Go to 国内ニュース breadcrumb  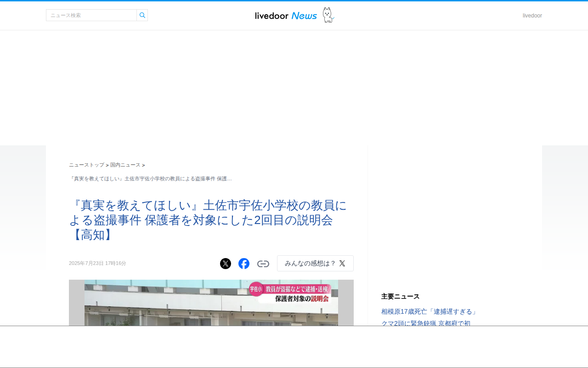coord(125,165)
